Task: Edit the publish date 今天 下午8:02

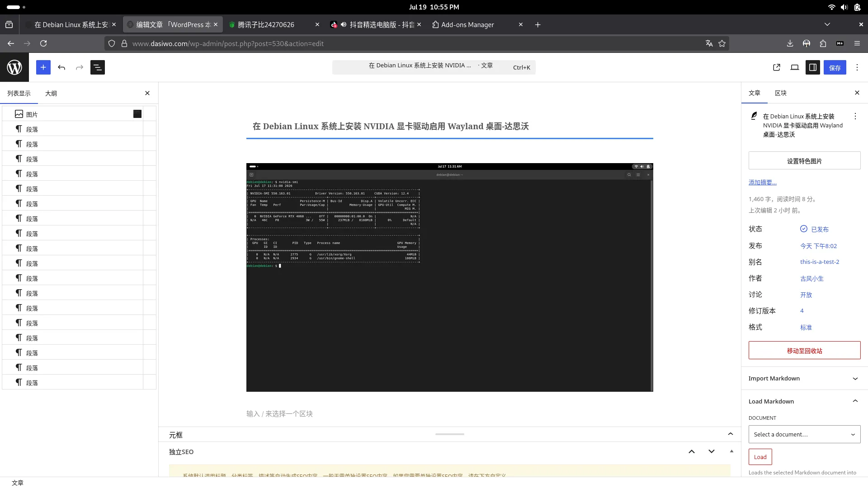Action: [x=819, y=246]
